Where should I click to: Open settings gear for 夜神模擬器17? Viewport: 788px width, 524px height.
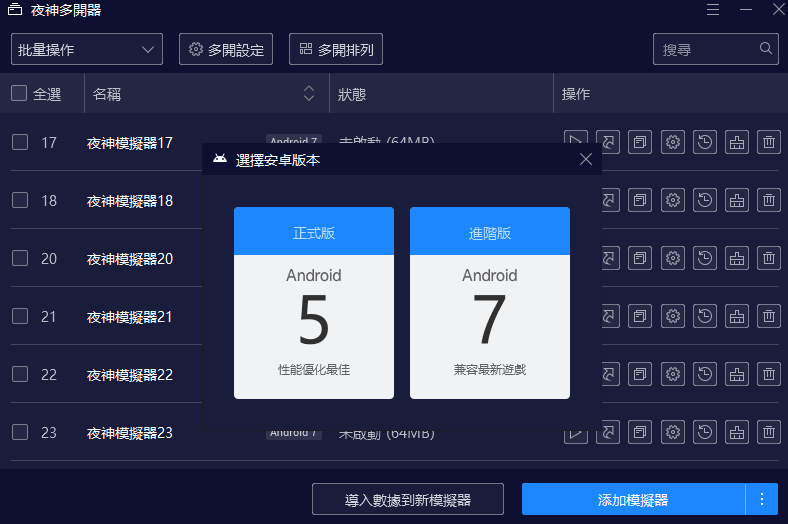(672, 142)
